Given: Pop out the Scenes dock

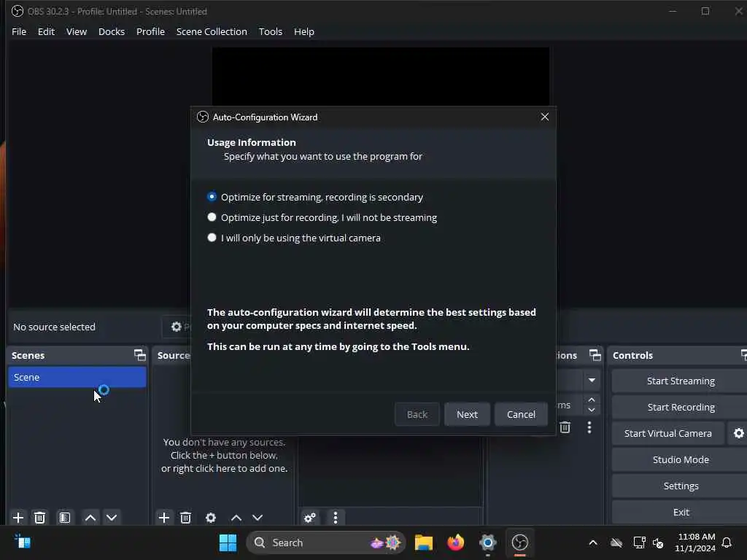Looking at the screenshot, I should click(139, 355).
